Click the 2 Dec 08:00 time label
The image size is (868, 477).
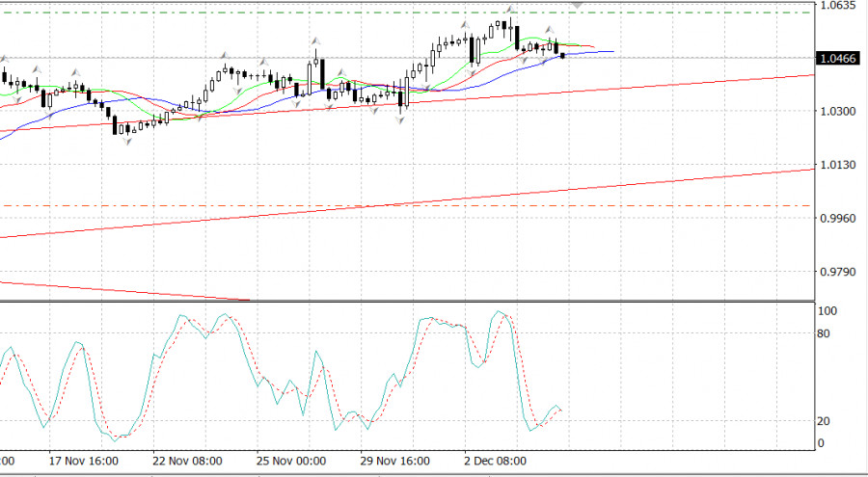(496, 462)
